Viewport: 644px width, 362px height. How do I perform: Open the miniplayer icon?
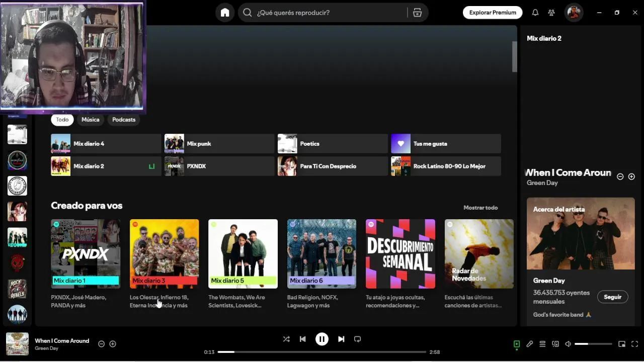point(622,344)
